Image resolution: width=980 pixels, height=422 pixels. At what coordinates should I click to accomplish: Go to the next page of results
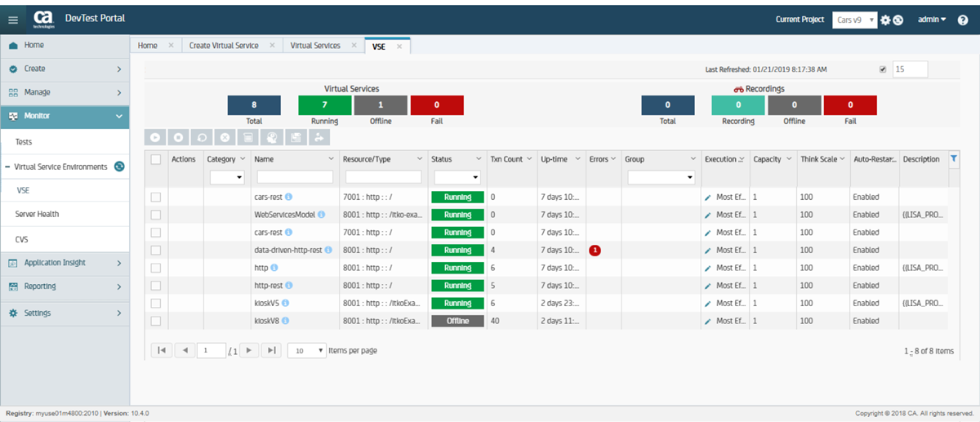(250, 350)
